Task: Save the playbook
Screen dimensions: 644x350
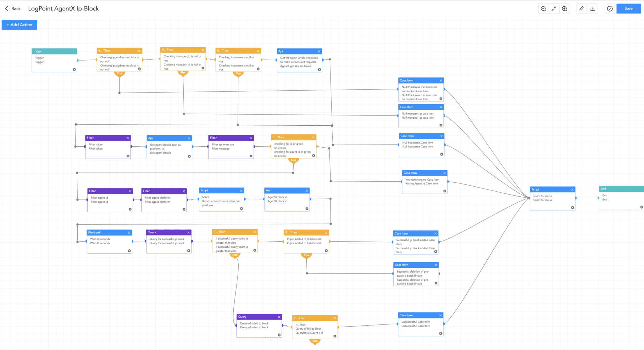Action: (628, 8)
